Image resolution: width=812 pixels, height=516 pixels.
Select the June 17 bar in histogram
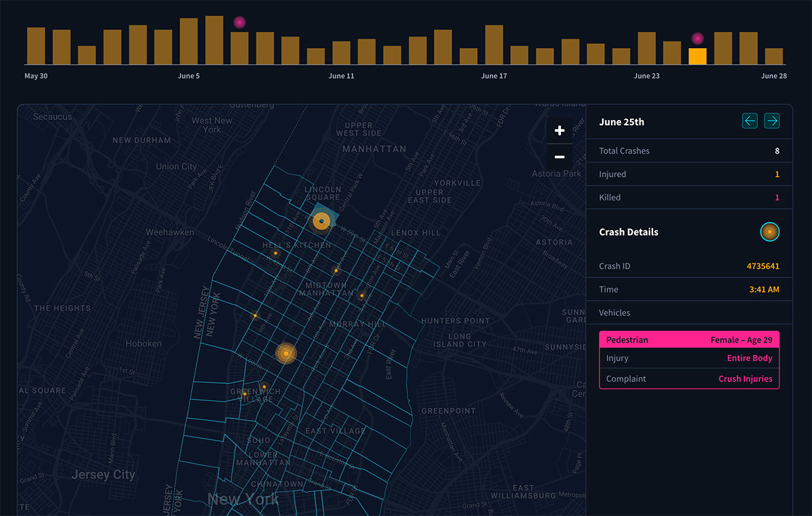(494, 45)
